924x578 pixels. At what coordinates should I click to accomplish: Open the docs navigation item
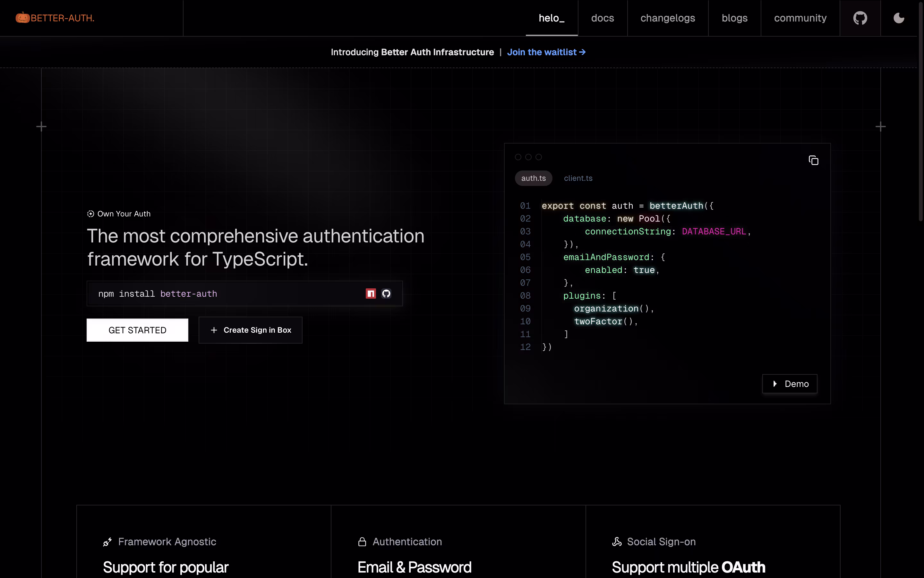603,18
